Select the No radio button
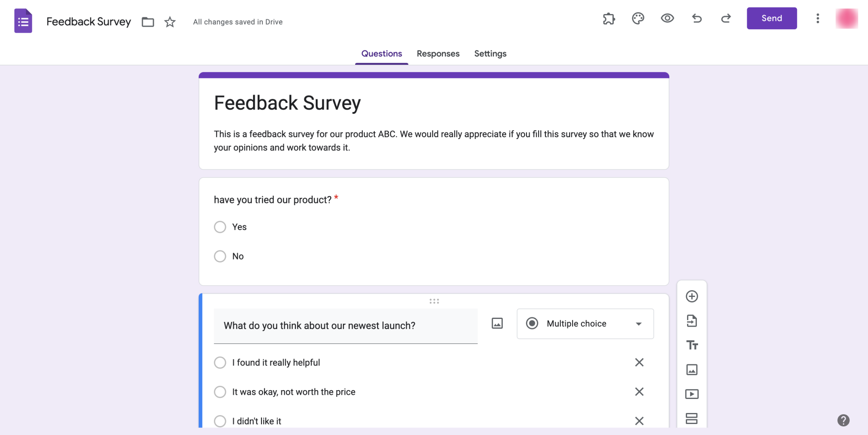The height and width of the screenshot is (435, 868). (220, 256)
